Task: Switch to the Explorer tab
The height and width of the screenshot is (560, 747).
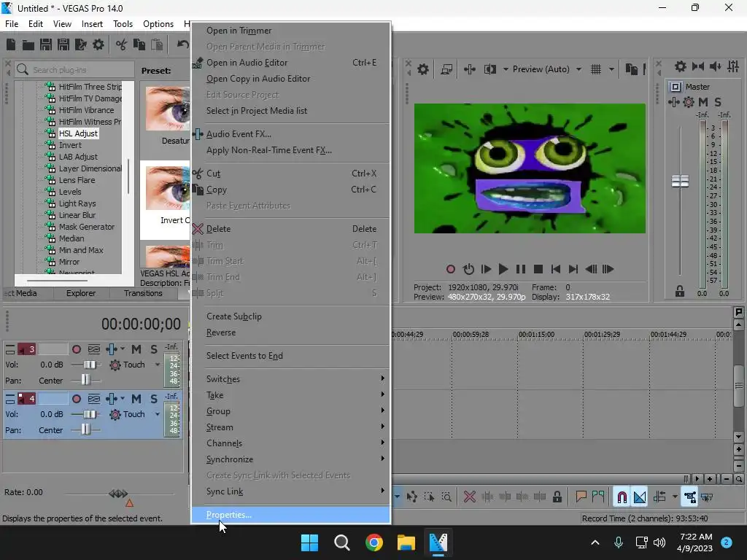Action: point(81,293)
